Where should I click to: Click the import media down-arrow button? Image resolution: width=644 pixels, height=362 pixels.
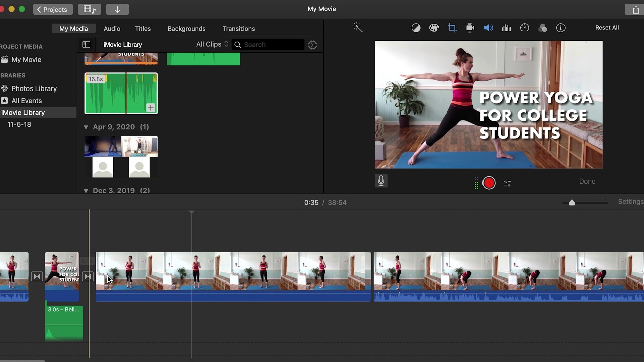(117, 9)
